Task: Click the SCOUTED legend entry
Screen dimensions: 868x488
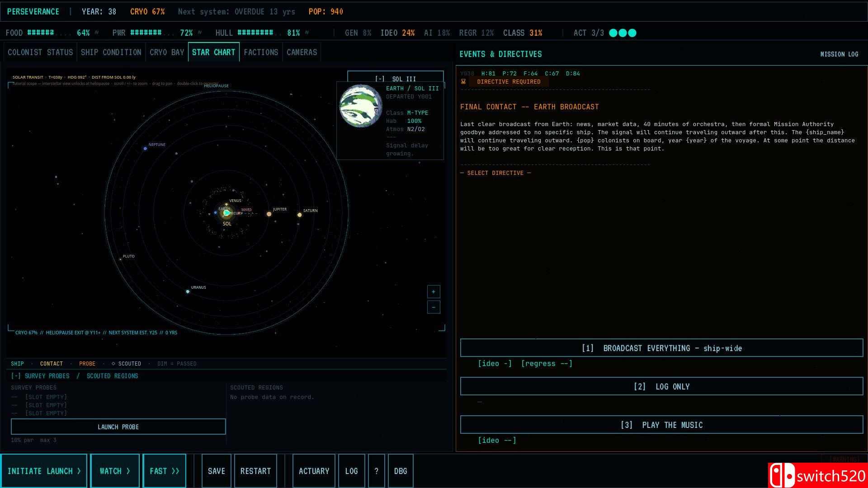Action: [127, 364]
